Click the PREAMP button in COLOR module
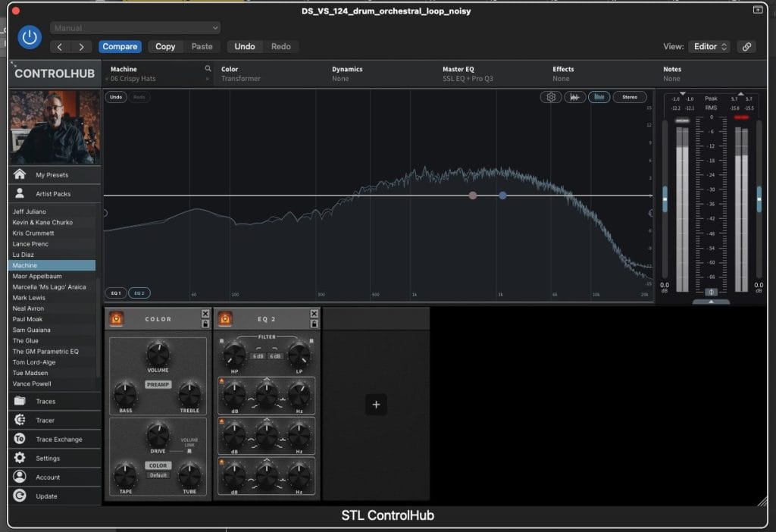 tap(158, 384)
